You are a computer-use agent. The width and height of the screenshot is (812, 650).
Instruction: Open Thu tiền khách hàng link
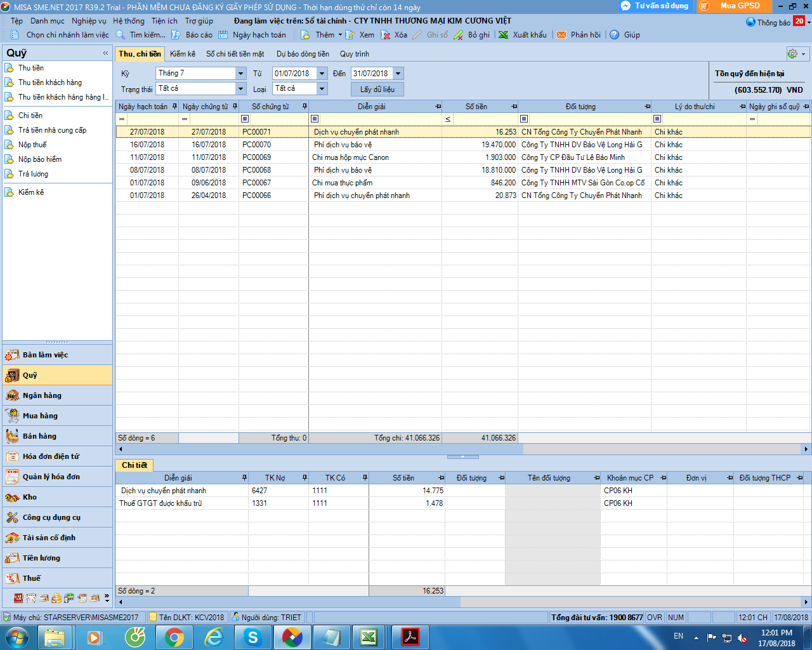[50, 83]
